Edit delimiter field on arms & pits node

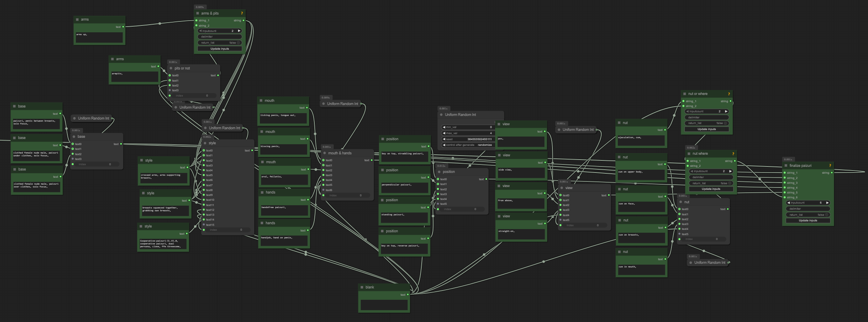220,37
